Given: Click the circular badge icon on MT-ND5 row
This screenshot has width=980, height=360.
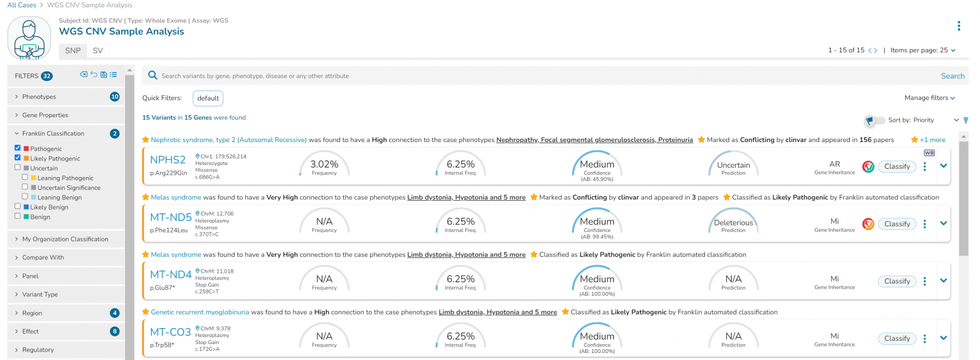Looking at the screenshot, I should pyautogui.click(x=868, y=224).
